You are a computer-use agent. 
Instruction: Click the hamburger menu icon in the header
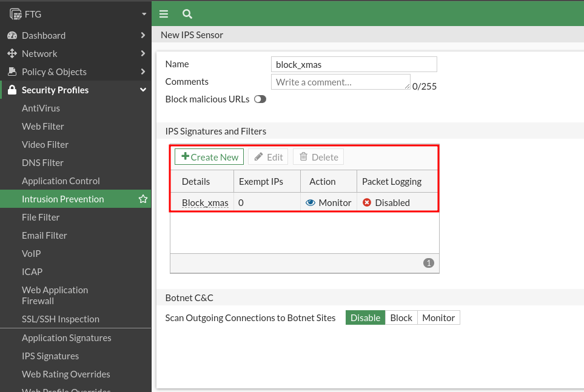pyautogui.click(x=164, y=14)
